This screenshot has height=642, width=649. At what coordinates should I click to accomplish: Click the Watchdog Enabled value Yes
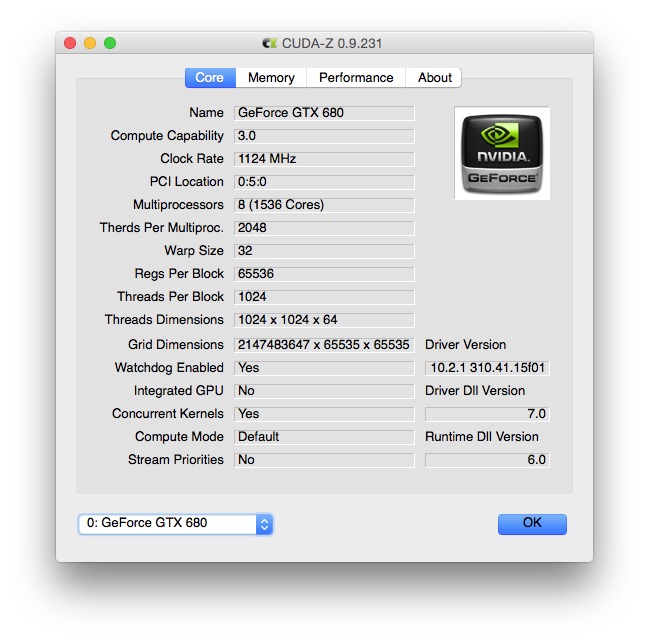point(324,368)
